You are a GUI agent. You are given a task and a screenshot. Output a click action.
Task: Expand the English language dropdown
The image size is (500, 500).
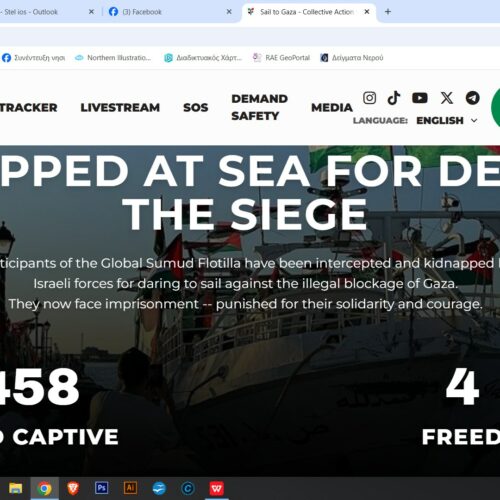point(447,120)
